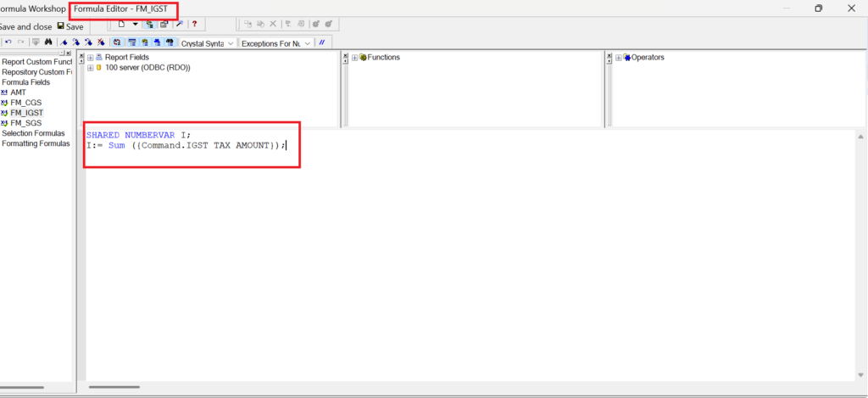Select Report Fields in field tree
Screen dimensions: 868x398
coord(127,57)
